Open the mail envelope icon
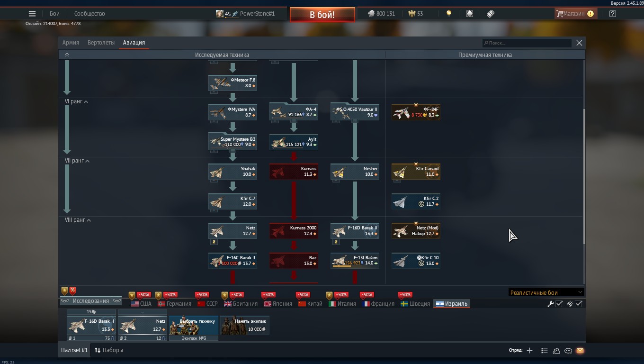This screenshot has height=364, width=644. point(580,351)
